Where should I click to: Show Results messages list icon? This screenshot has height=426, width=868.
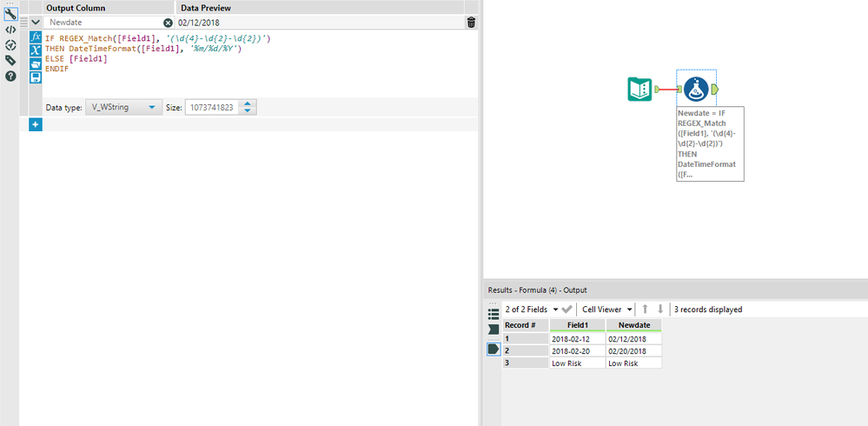[x=494, y=314]
